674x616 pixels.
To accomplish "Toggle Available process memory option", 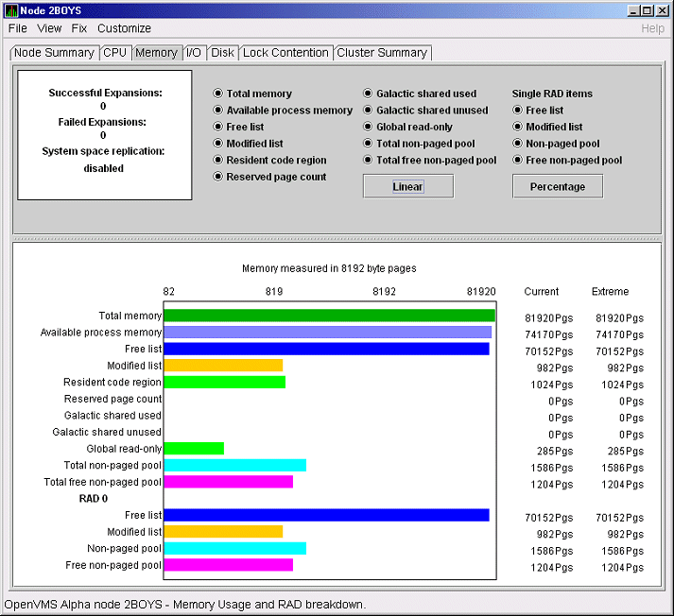I will coord(218,111).
